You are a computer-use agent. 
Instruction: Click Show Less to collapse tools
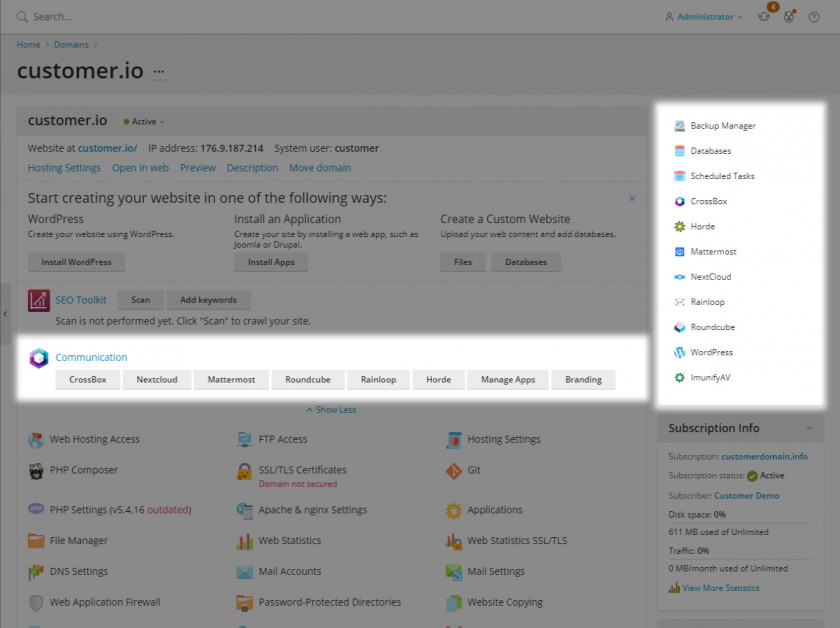point(331,410)
